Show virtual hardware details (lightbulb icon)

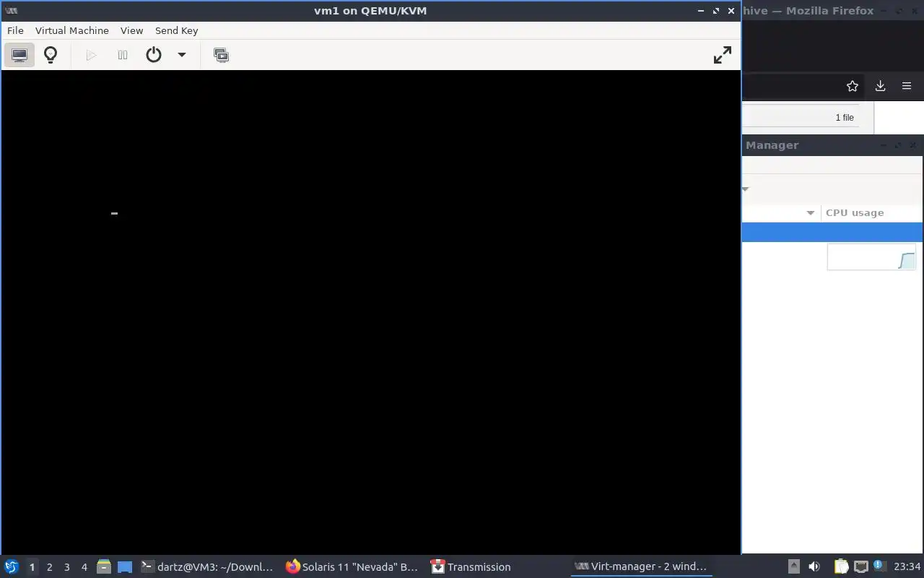click(51, 55)
